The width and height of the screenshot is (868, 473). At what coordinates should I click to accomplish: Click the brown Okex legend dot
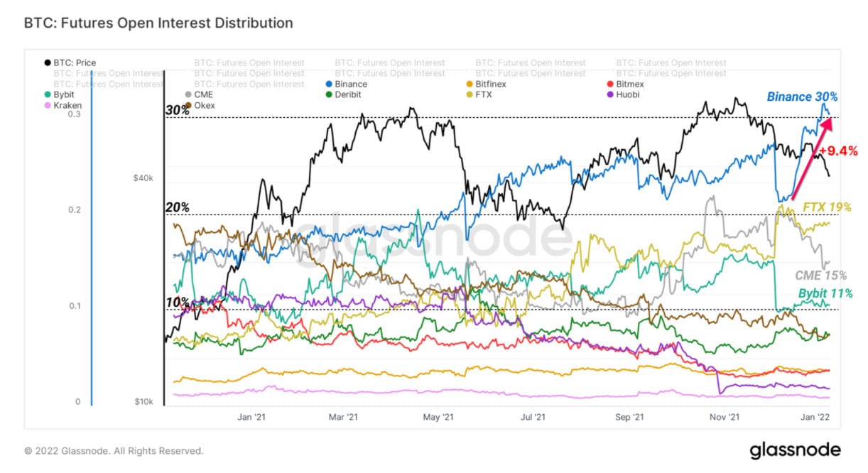pyautogui.click(x=188, y=105)
